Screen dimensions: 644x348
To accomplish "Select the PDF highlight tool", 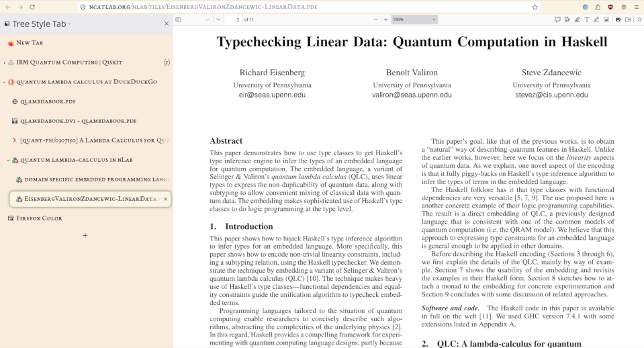I will 577,19.
